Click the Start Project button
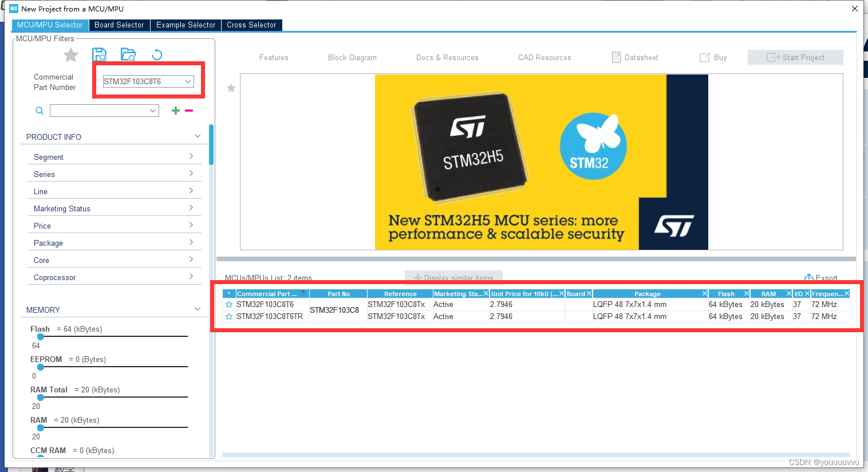This screenshot has width=868, height=472. click(795, 57)
